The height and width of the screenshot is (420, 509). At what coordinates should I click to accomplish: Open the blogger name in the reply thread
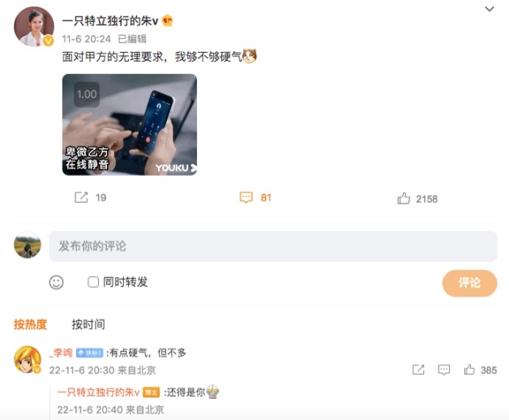(x=98, y=392)
